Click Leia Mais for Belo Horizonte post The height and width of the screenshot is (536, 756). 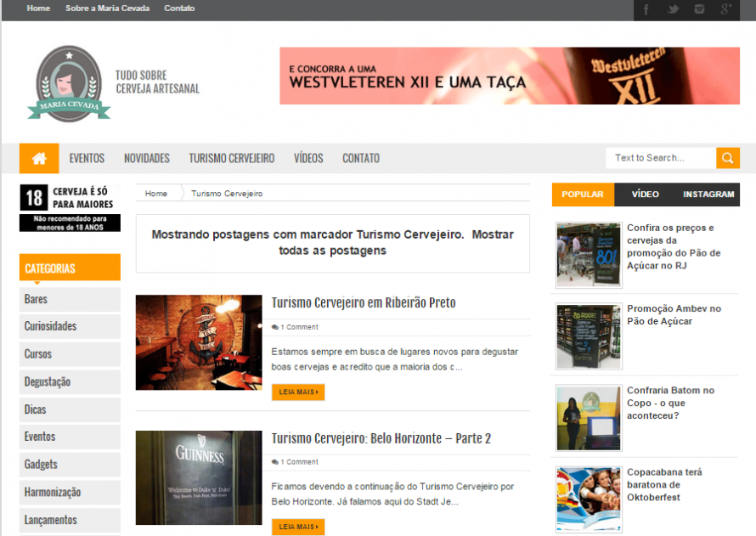pyautogui.click(x=298, y=527)
